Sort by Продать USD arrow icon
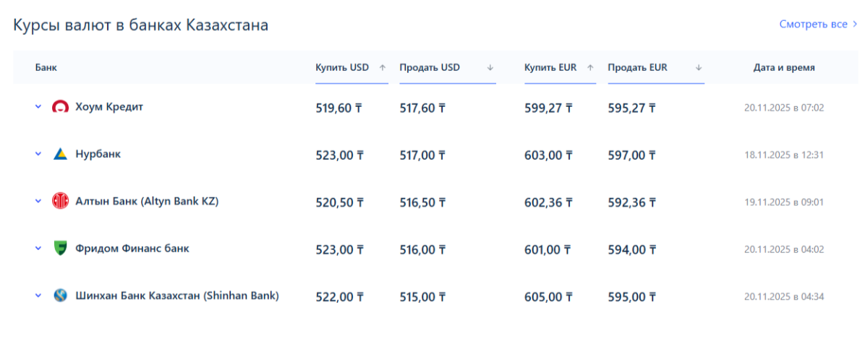 (490, 68)
